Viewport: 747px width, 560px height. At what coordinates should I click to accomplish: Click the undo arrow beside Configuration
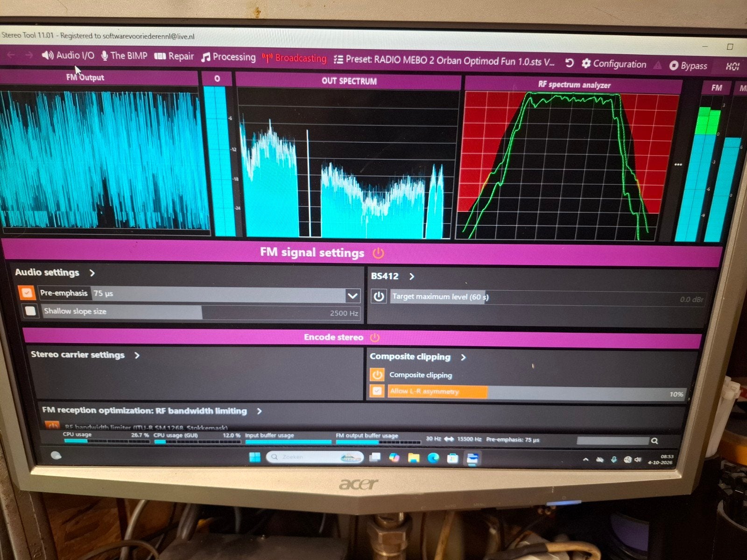[x=569, y=63]
